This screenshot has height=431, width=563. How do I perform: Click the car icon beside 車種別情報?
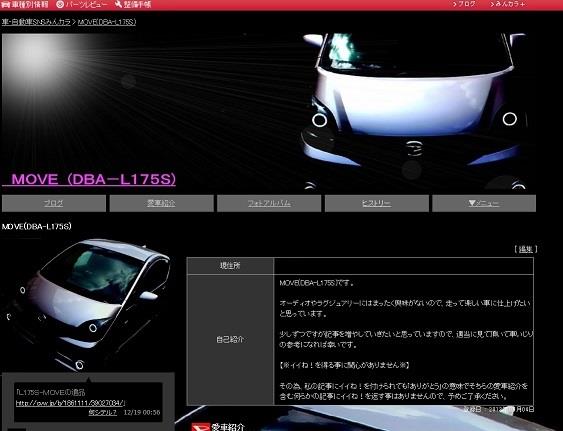click(x=5, y=4)
